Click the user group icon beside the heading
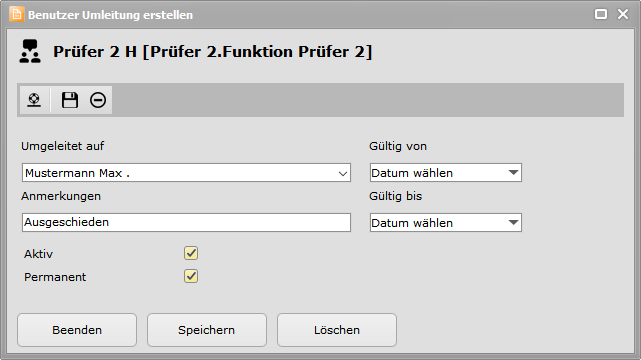The image size is (641, 360). pyautogui.click(x=30, y=51)
